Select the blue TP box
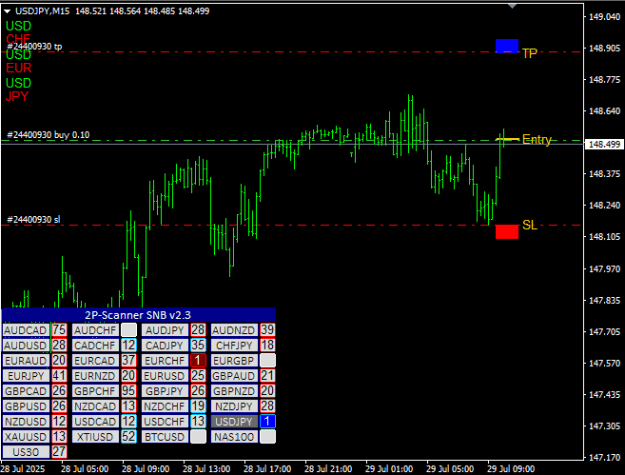 coord(507,46)
